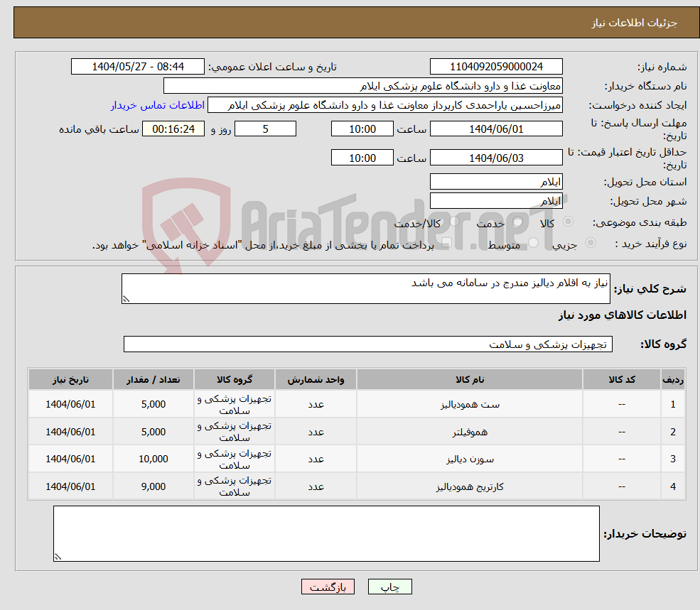
Task: Click the resize handle of توضیحات خریدار box
Action: [60, 555]
